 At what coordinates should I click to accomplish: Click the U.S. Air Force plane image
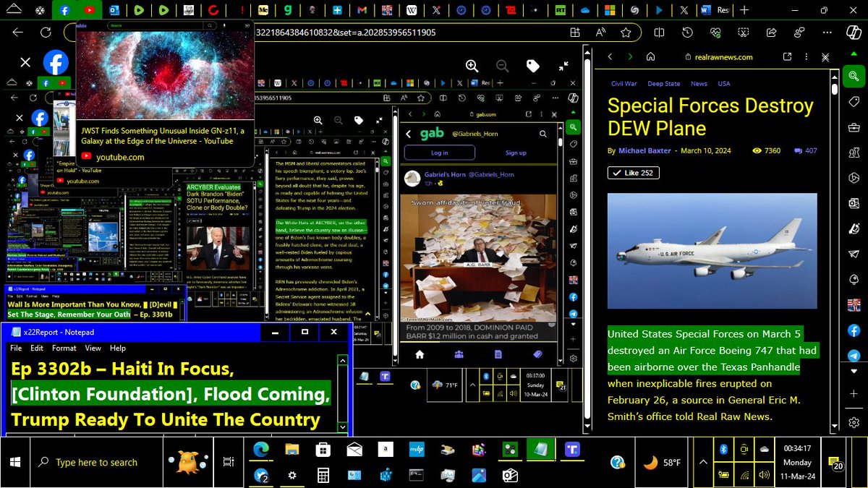[x=712, y=251]
